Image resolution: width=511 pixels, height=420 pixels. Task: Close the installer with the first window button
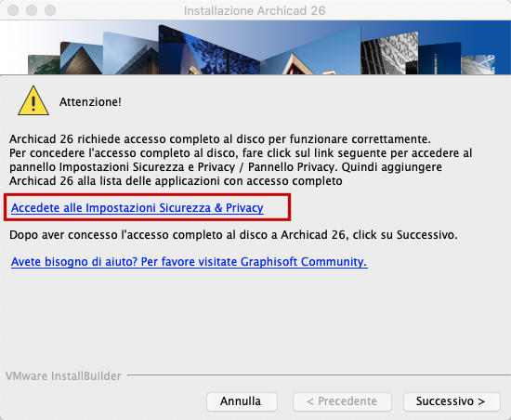pos(13,10)
